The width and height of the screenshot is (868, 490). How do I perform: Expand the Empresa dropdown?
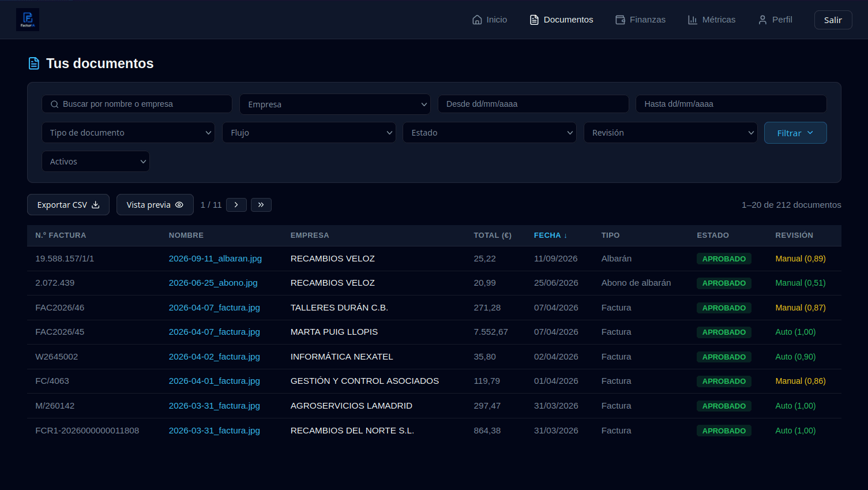(x=335, y=104)
